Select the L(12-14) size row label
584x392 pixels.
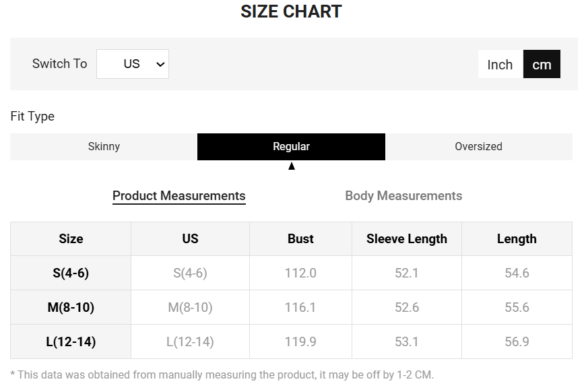point(71,341)
